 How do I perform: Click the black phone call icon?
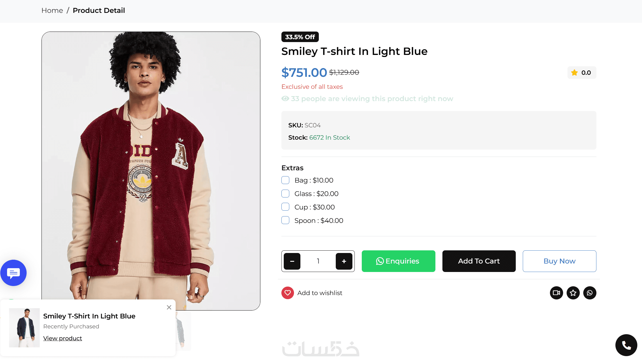click(x=626, y=345)
